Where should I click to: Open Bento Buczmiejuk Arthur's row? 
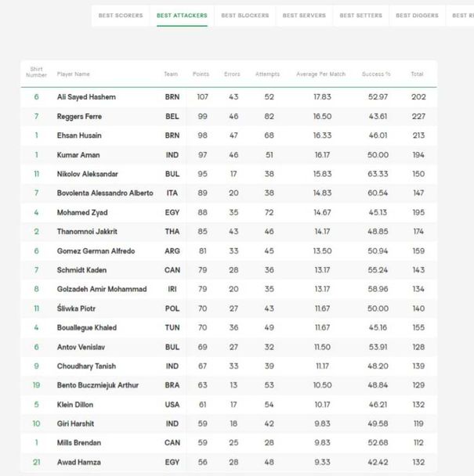pyautogui.click(x=97, y=385)
